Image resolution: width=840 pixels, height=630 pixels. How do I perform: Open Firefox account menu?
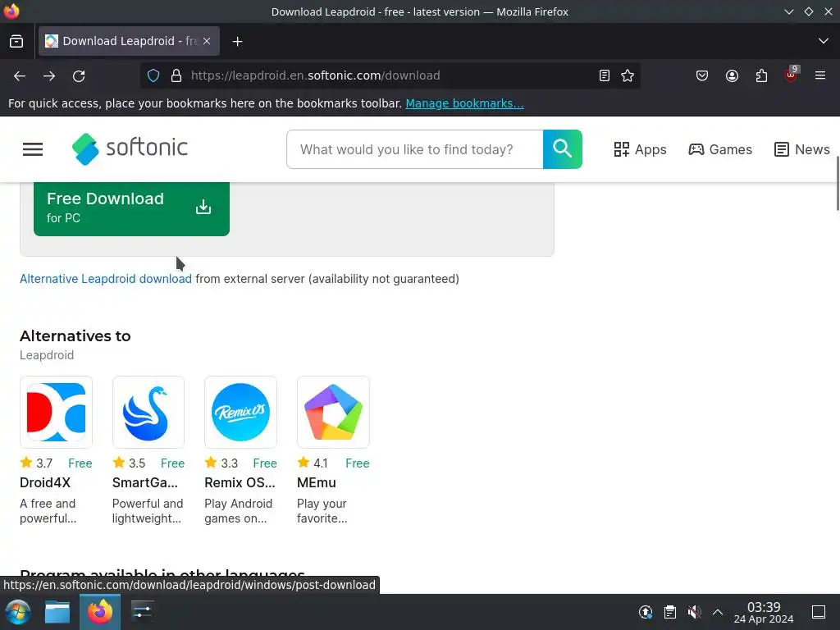click(732, 76)
